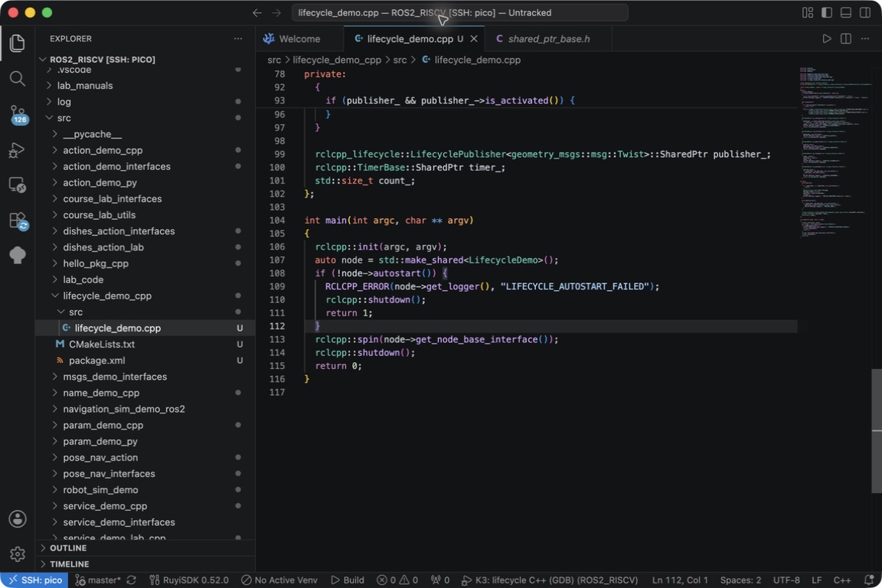882x588 pixels.
Task: Click the master* branch in status bar
Action: click(x=98, y=580)
